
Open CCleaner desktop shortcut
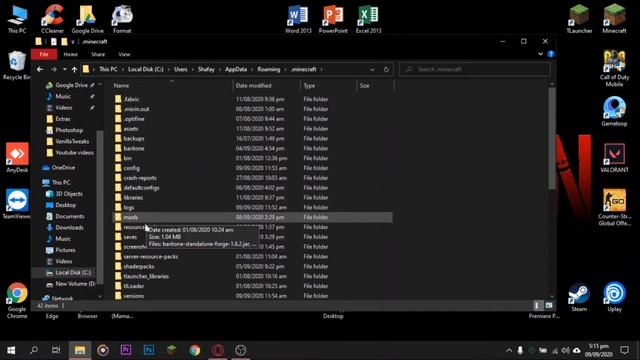click(52, 18)
